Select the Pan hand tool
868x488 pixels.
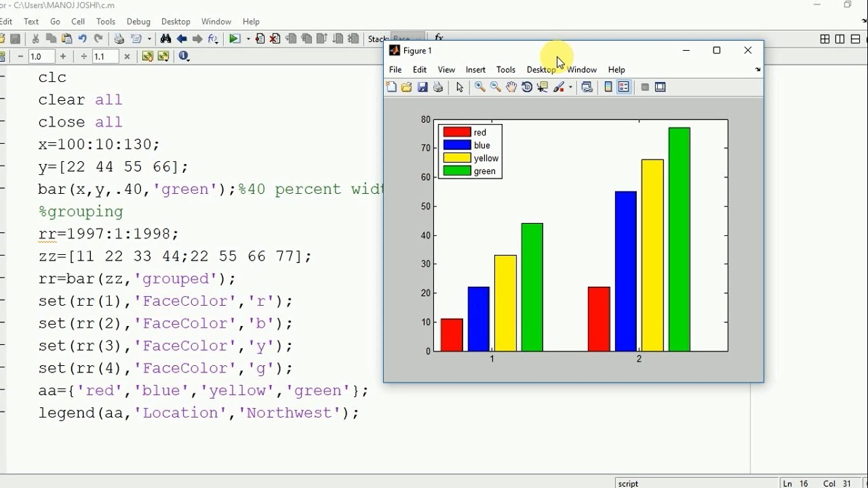tap(511, 87)
